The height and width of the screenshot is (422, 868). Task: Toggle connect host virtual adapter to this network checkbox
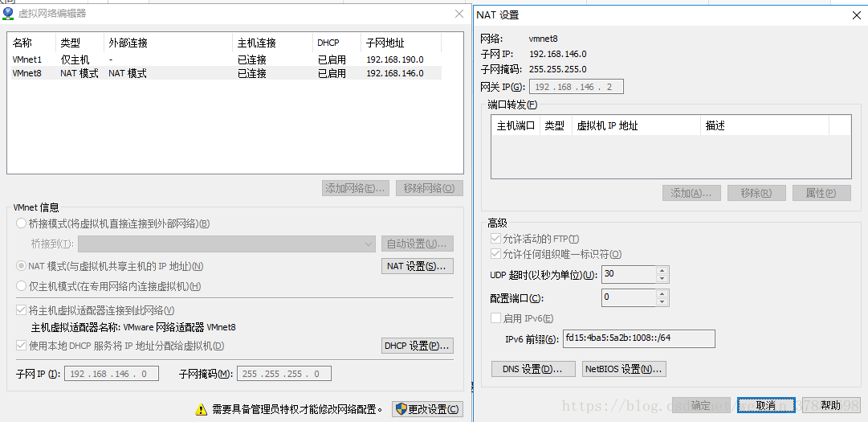pos(21,310)
